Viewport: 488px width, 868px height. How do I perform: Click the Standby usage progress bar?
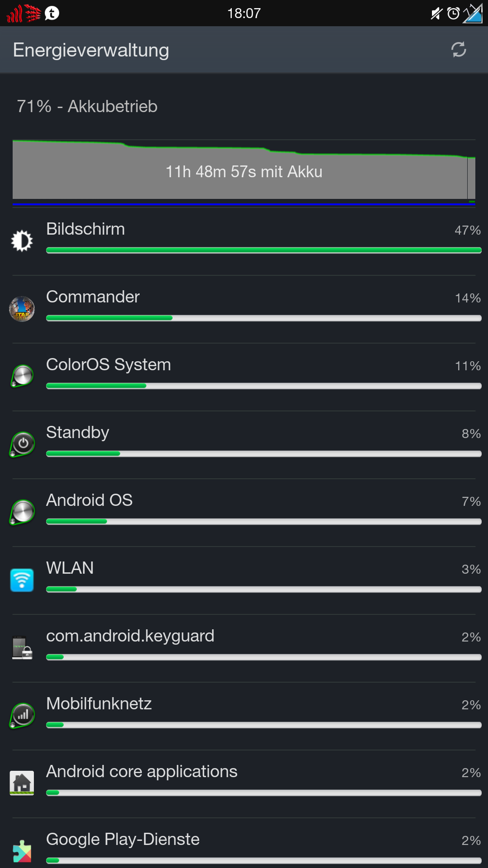(264, 453)
